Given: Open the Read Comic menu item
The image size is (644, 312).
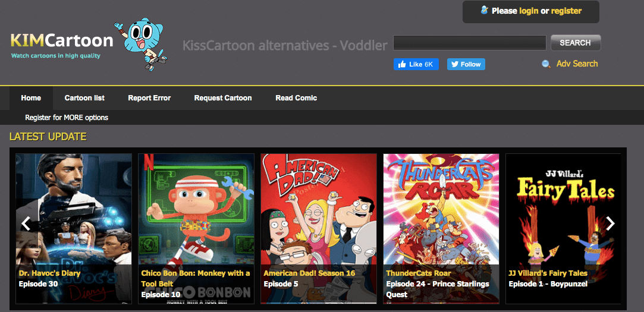Looking at the screenshot, I should pyautogui.click(x=296, y=98).
